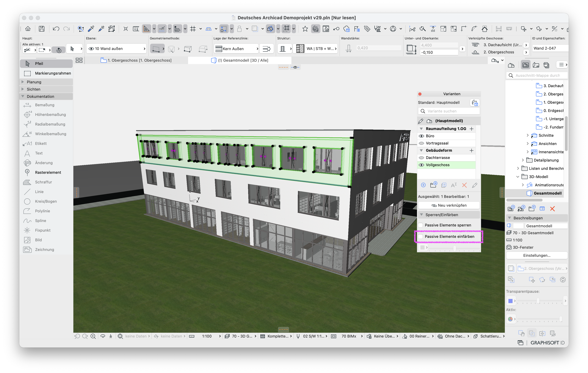Select the Fixpunkt tool
This screenshot has height=373, width=588.
[x=46, y=230]
